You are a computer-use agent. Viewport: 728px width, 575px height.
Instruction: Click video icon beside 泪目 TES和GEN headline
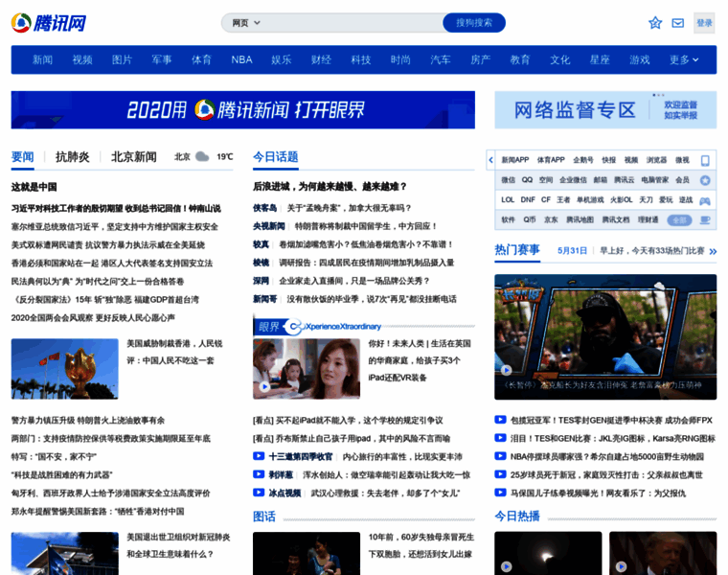(500, 438)
